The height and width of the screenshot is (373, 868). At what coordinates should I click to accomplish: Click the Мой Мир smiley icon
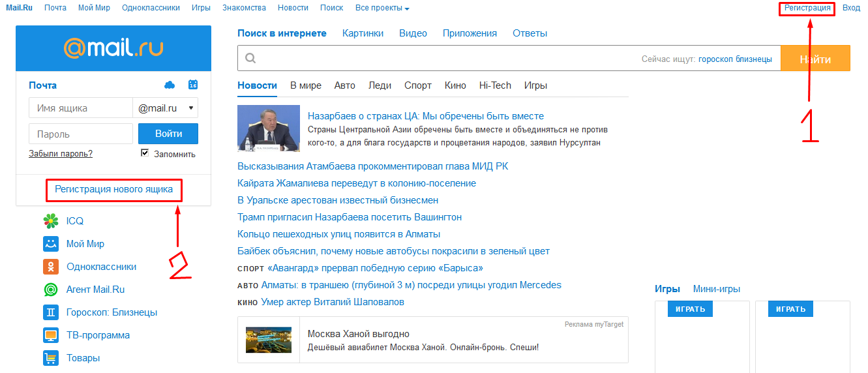point(51,244)
